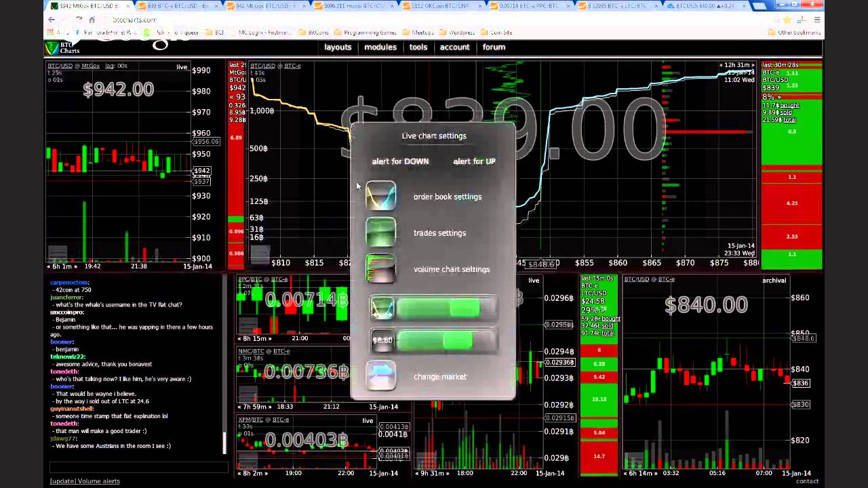The width and height of the screenshot is (868, 488).
Task: Click 'live' label on XPM/BTC chart
Action: point(368,421)
